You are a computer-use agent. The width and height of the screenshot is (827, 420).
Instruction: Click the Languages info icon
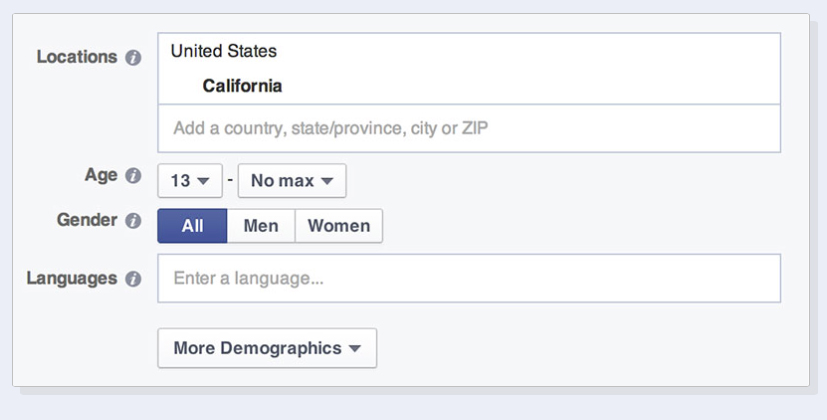tap(132, 279)
